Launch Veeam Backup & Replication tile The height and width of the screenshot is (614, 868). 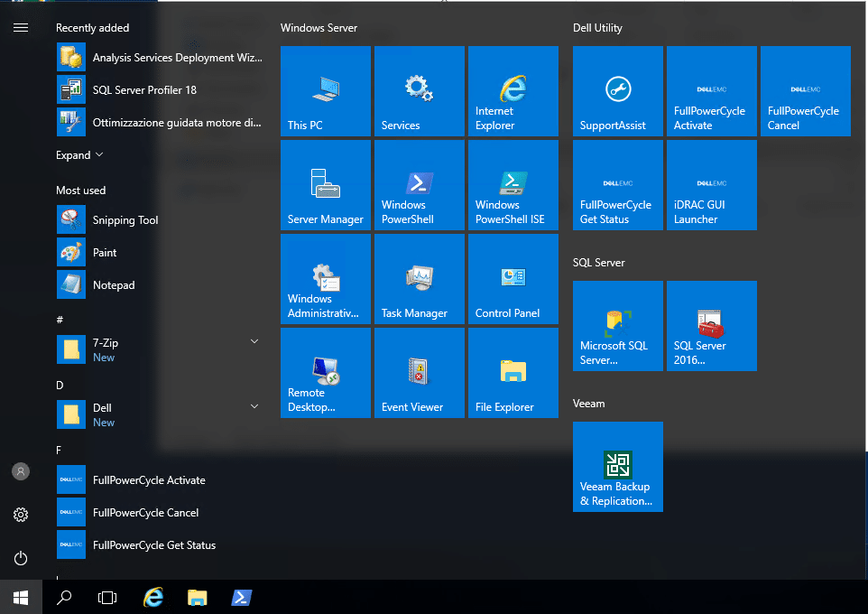618,467
